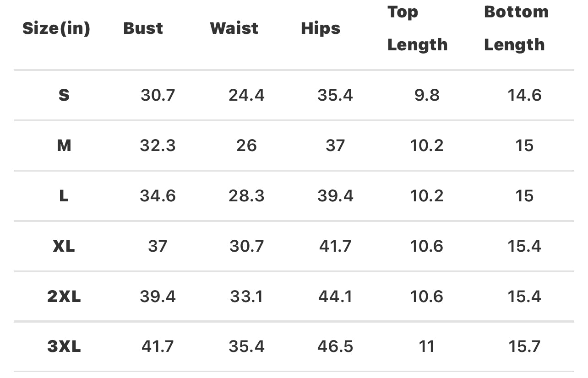
Task: Select the waist value 33.1 for 2XL
Action: coord(246,297)
